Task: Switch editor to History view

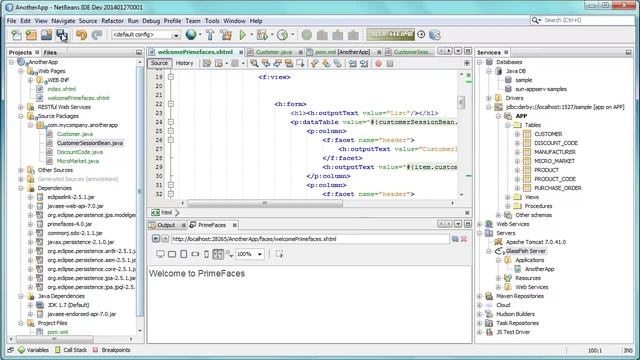Action: [x=184, y=63]
